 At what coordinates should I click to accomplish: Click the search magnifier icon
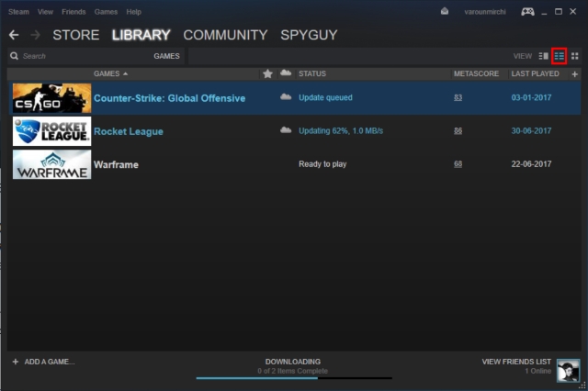click(15, 56)
